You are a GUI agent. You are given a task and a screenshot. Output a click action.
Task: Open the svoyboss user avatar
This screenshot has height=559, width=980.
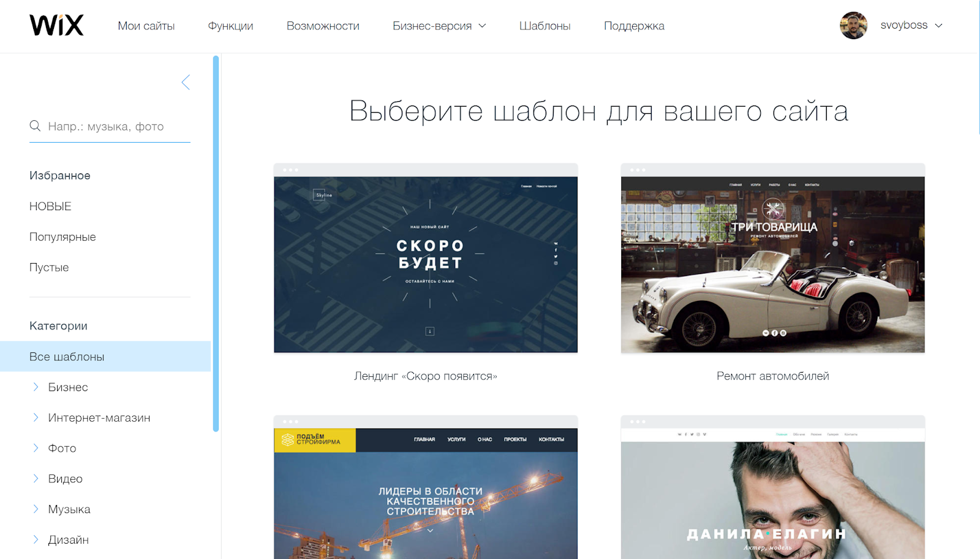pos(853,25)
